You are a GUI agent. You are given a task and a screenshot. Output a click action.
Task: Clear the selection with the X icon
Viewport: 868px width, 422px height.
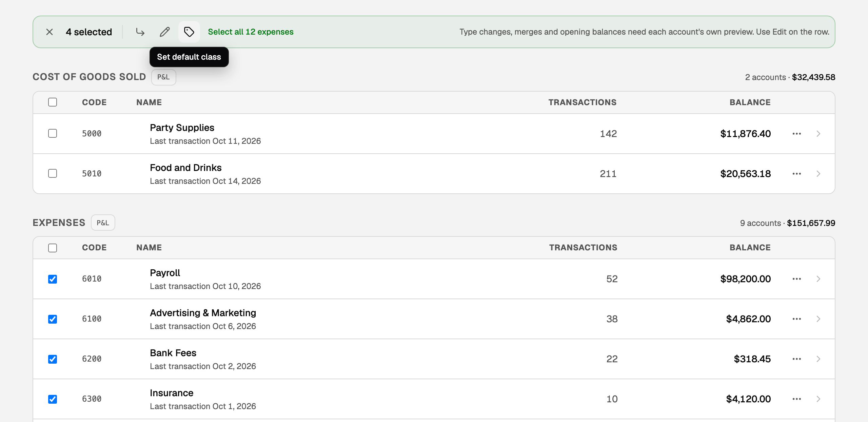click(x=50, y=32)
